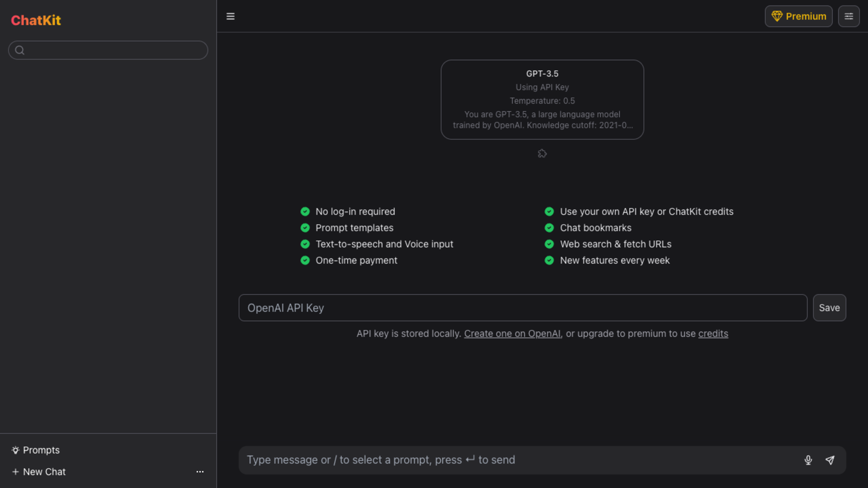Click the Using API Key text
Image resolution: width=868 pixels, height=488 pixels.
coord(542,87)
